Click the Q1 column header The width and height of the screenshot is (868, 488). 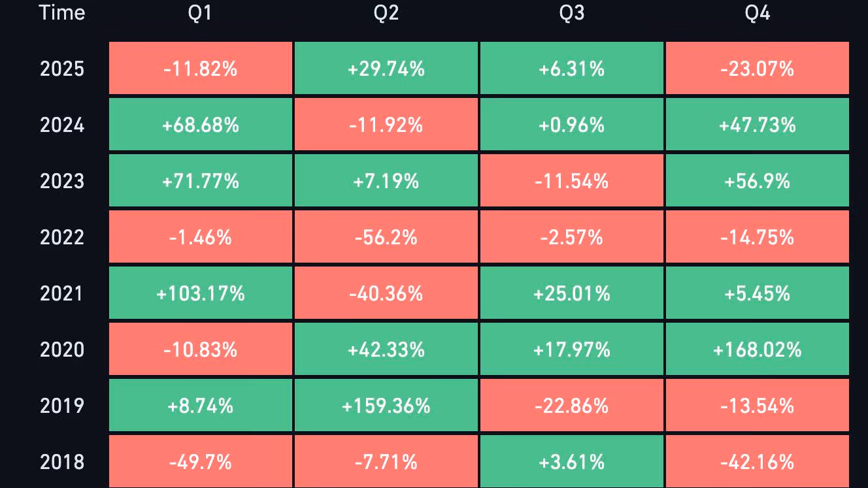(x=200, y=13)
